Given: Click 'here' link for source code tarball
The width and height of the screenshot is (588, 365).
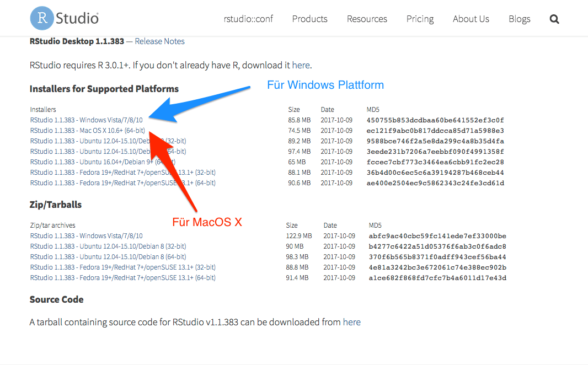Looking at the screenshot, I should (x=351, y=322).
